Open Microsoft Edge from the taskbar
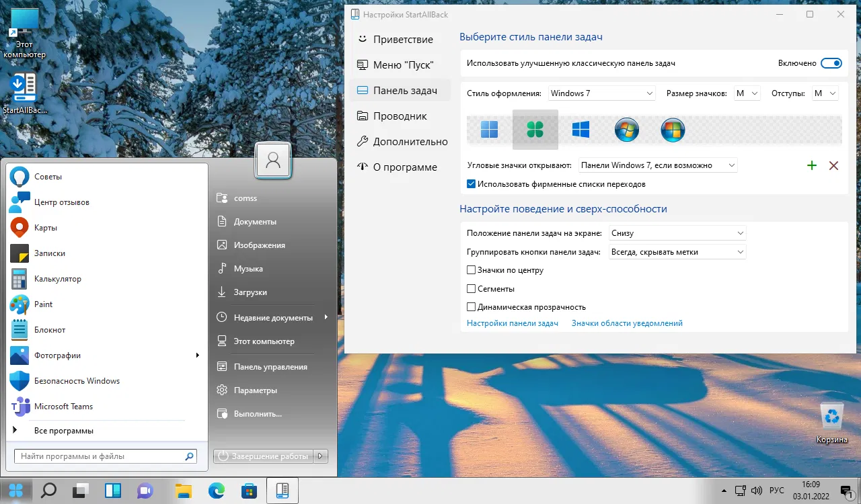This screenshot has height=504, width=861. coord(216,490)
